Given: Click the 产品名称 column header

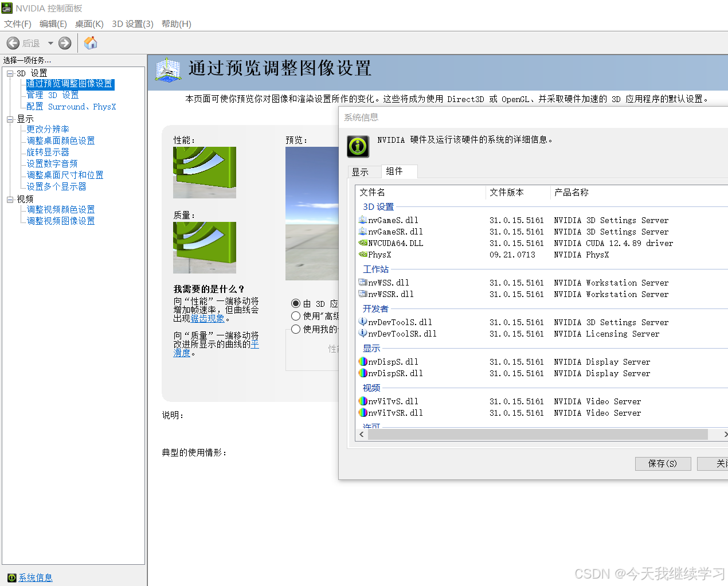Looking at the screenshot, I should click(x=639, y=192).
